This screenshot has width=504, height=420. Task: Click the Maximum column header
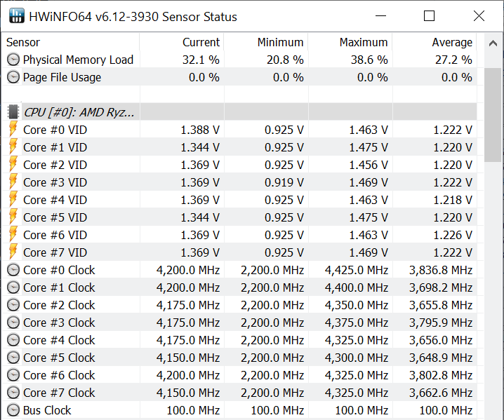363,43
